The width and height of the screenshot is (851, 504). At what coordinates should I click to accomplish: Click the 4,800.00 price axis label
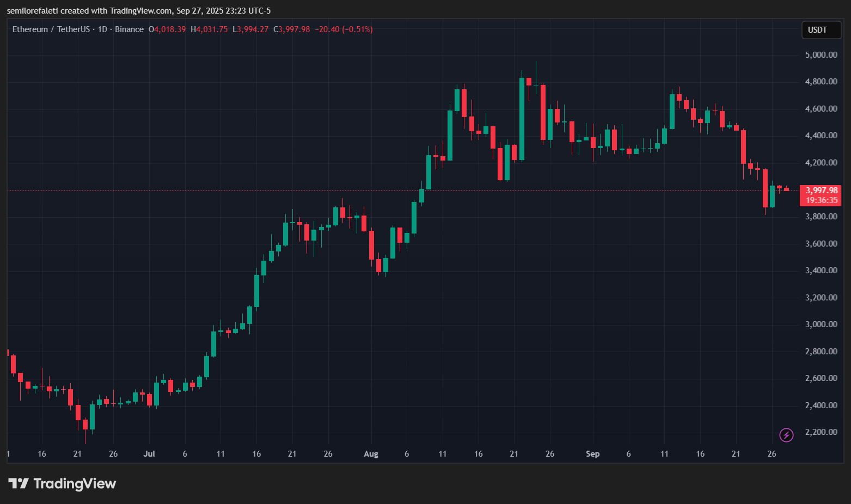pos(821,82)
